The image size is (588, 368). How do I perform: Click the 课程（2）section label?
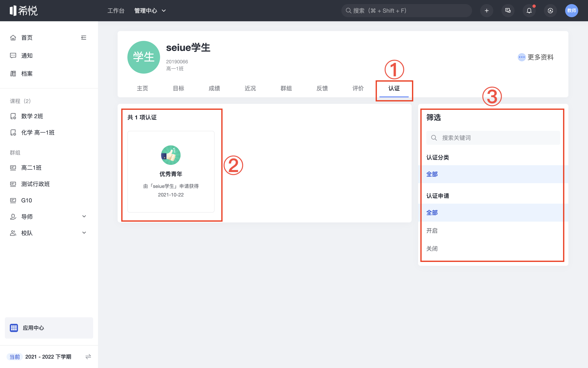click(x=20, y=101)
